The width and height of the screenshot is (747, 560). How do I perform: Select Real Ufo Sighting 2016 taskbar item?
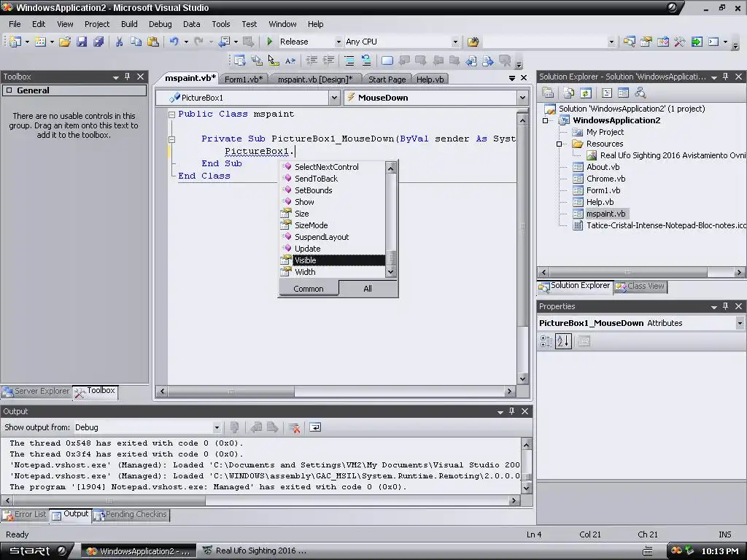[255, 551]
